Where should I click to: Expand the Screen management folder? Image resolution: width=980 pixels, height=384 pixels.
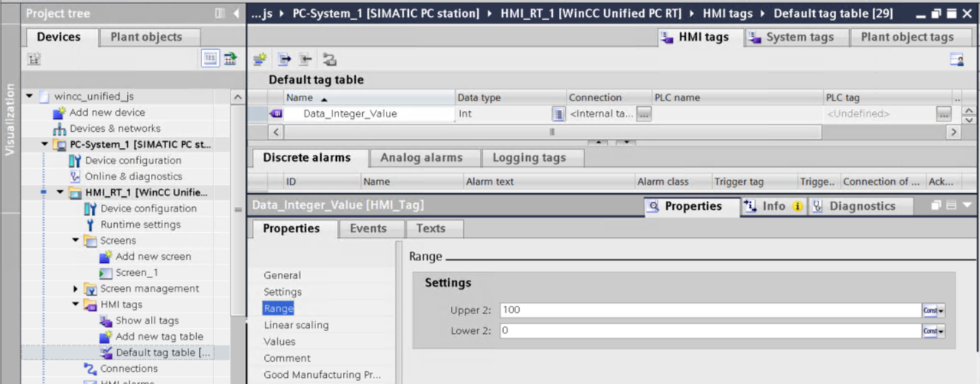point(75,289)
